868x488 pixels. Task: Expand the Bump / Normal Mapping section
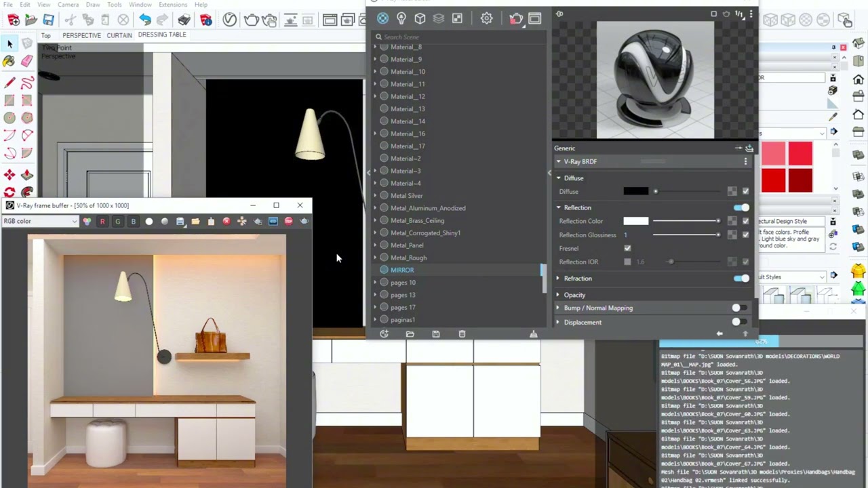pos(558,308)
